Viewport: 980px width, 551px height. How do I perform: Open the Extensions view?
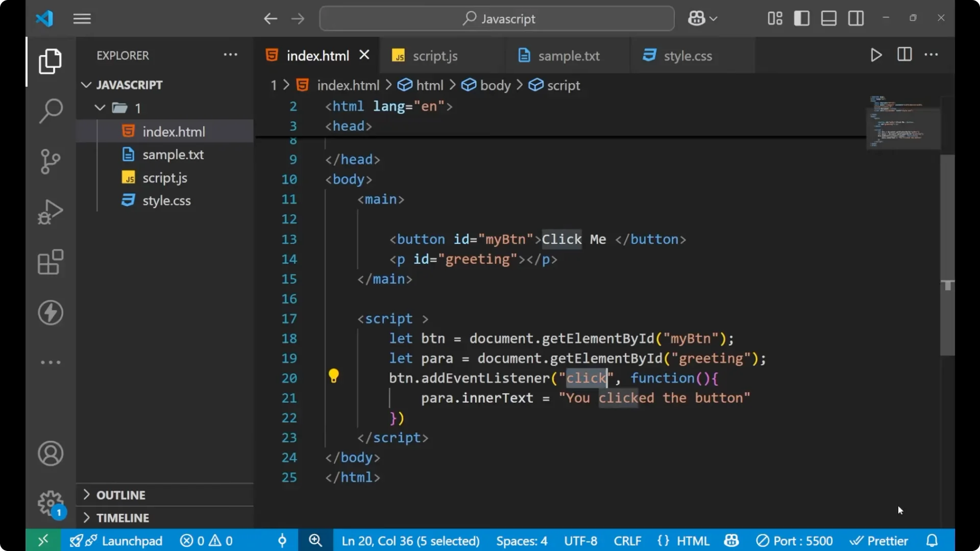pyautogui.click(x=50, y=262)
